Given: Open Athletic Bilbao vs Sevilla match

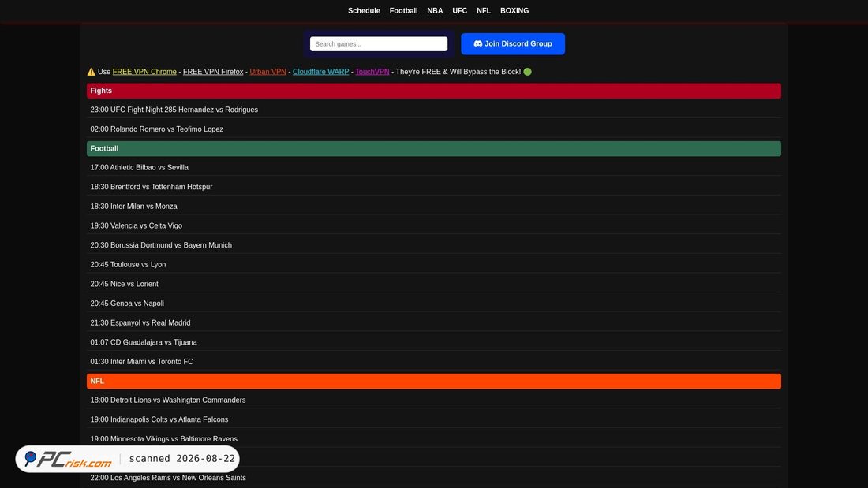Looking at the screenshot, I should [x=433, y=168].
